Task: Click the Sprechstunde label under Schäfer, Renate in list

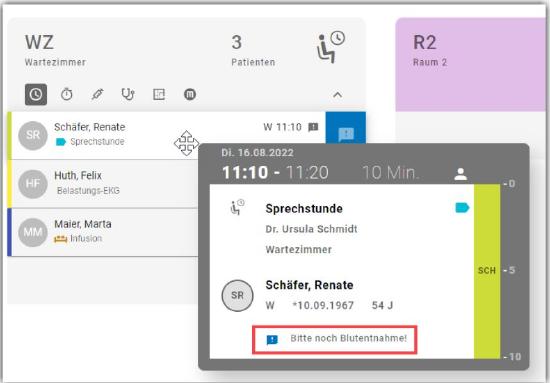Action: [97, 142]
